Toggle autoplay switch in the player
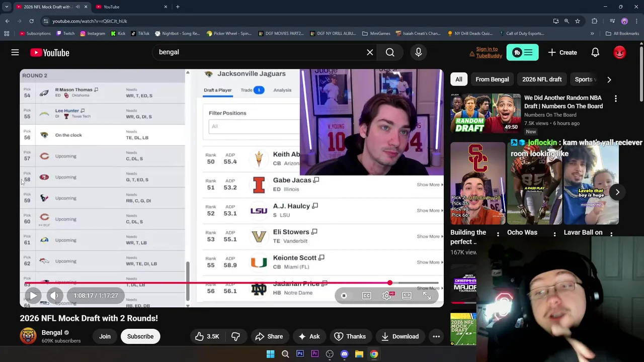This screenshot has height=362, width=644. (x=344, y=296)
